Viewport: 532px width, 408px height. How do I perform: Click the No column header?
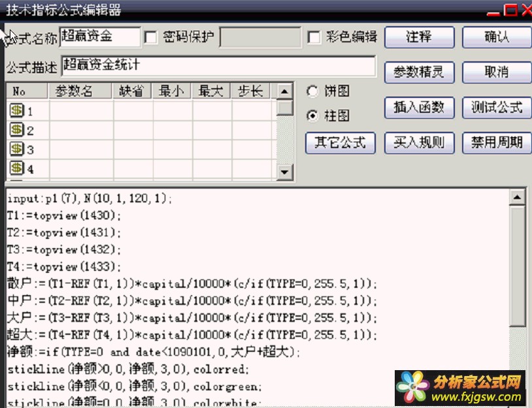point(27,91)
